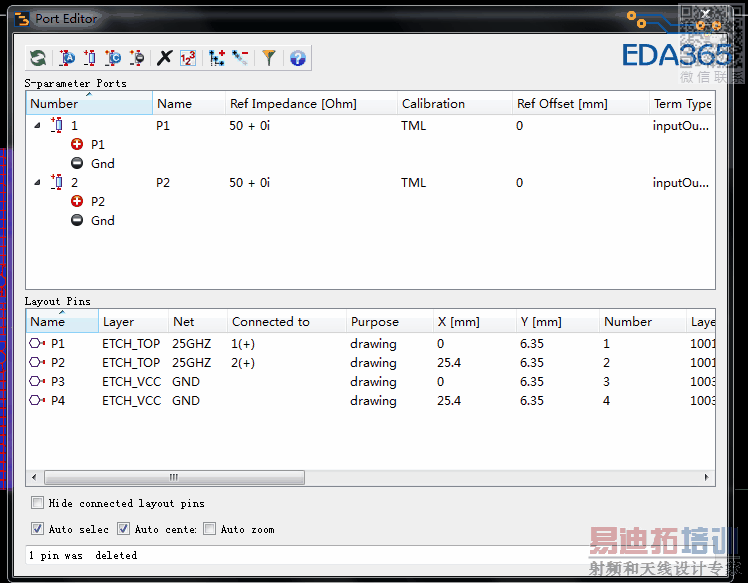748x583 pixels.
Task: Click the left arrow of the horizontal scrollbar
Action: (x=34, y=477)
